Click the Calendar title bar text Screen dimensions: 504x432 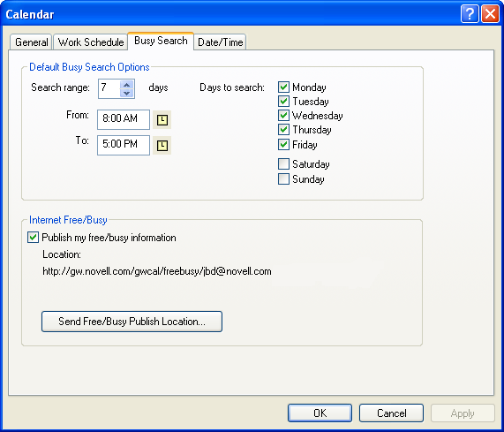coord(30,14)
